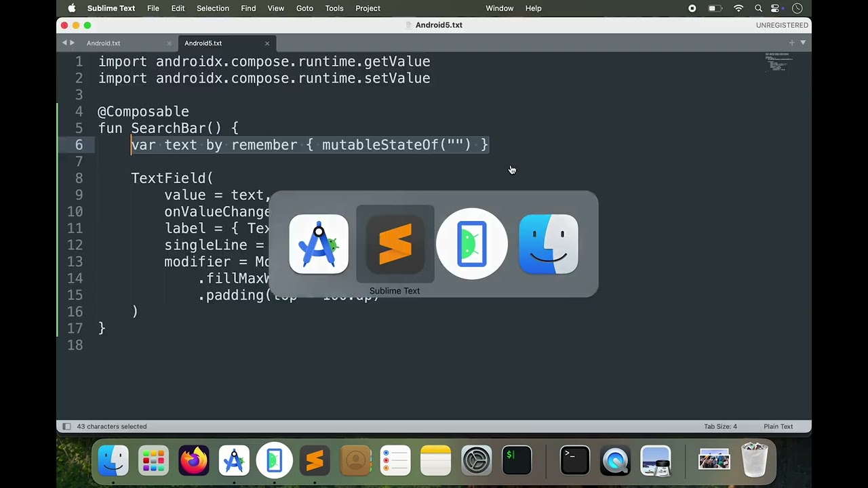Open the View menu

(276, 8)
